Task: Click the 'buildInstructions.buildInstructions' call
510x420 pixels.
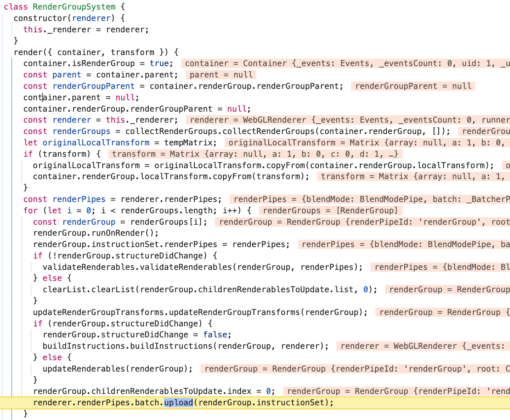Action: click(x=128, y=346)
